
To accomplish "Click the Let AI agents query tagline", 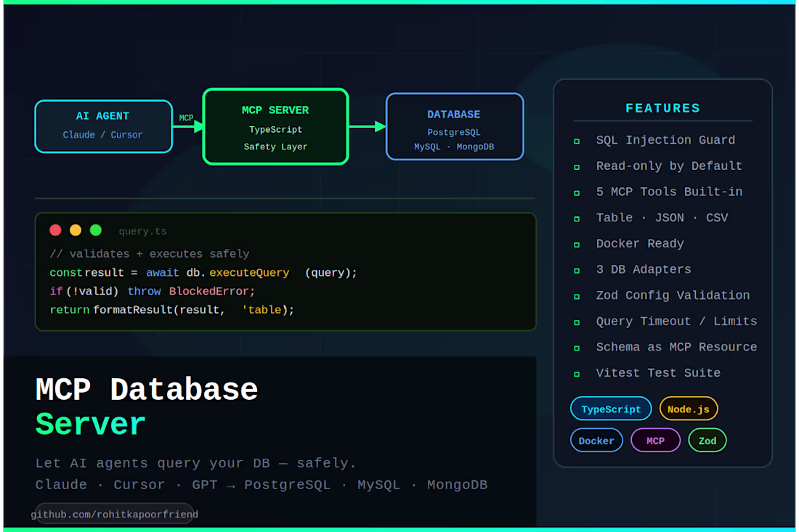I will (195, 463).
